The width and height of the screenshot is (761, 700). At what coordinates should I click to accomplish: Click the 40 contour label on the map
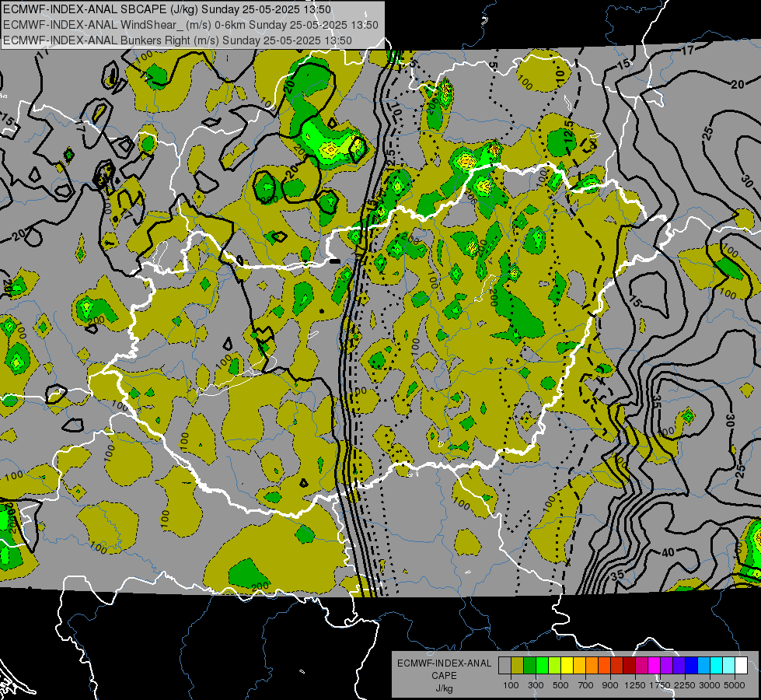point(668,552)
